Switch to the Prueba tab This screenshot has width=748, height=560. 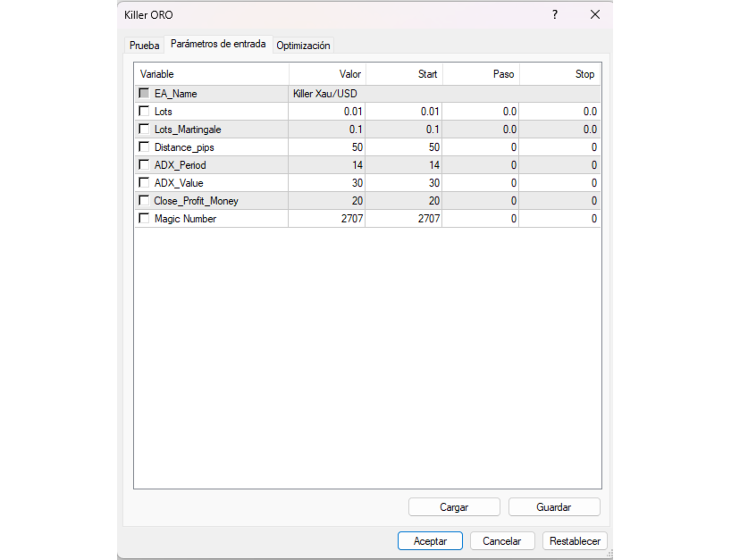pyautogui.click(x=144, y=46)
